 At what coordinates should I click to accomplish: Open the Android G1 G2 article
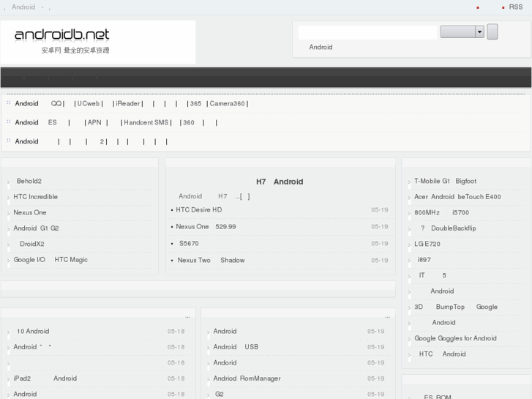36,228
